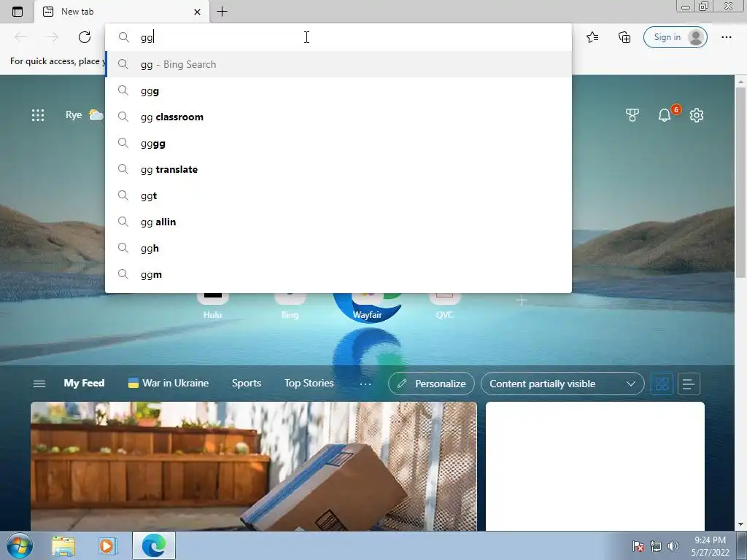Open the feed hamburger menu
This screenshot has width=747, height=560.
[39, 384]
